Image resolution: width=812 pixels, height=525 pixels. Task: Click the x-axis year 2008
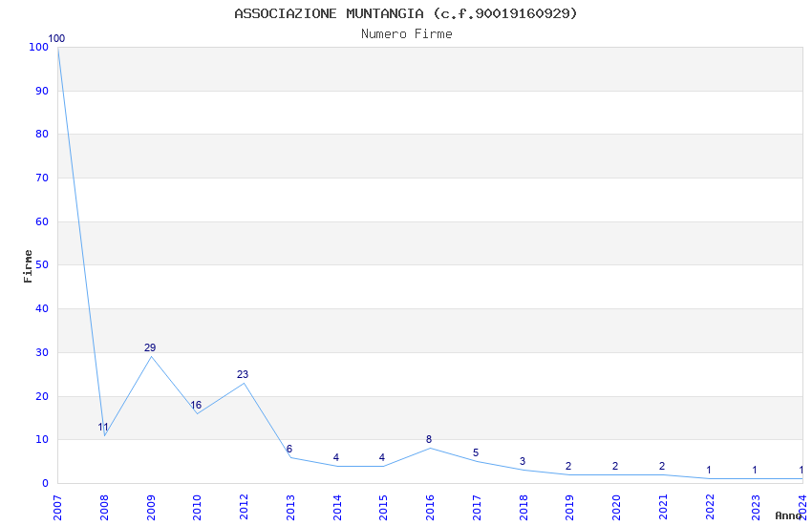(104, 508)
